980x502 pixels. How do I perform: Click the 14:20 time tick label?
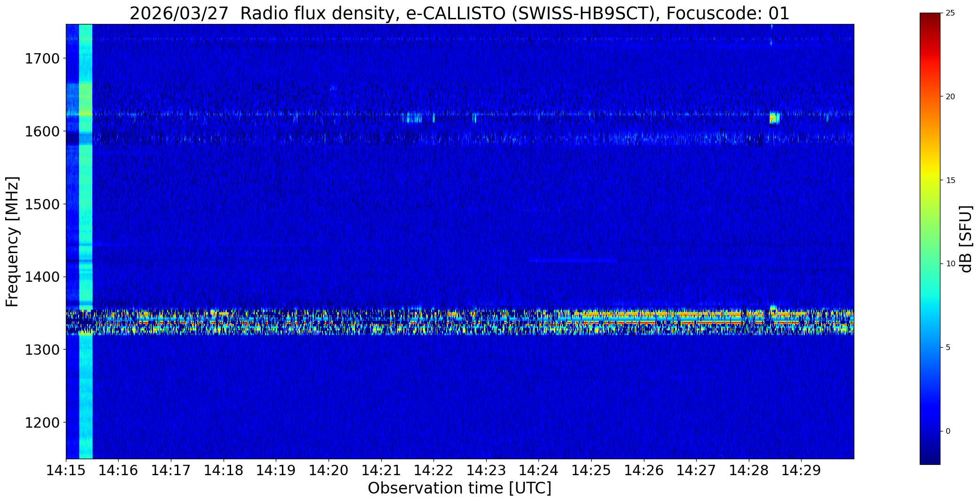pyautogui.click(x=329, y=470)
